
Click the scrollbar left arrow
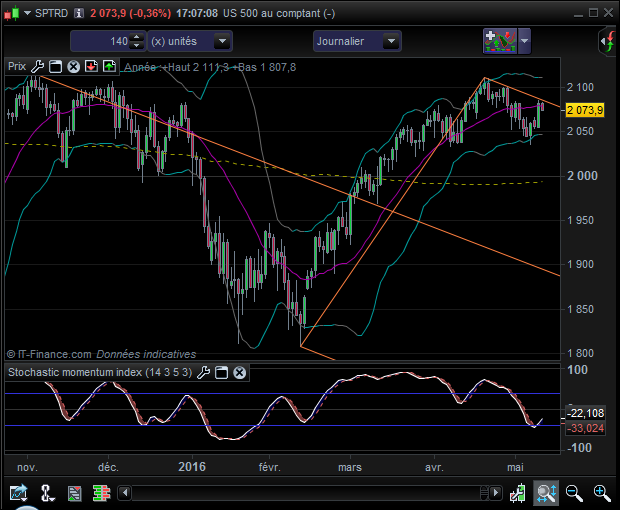[x=125, y=493]
